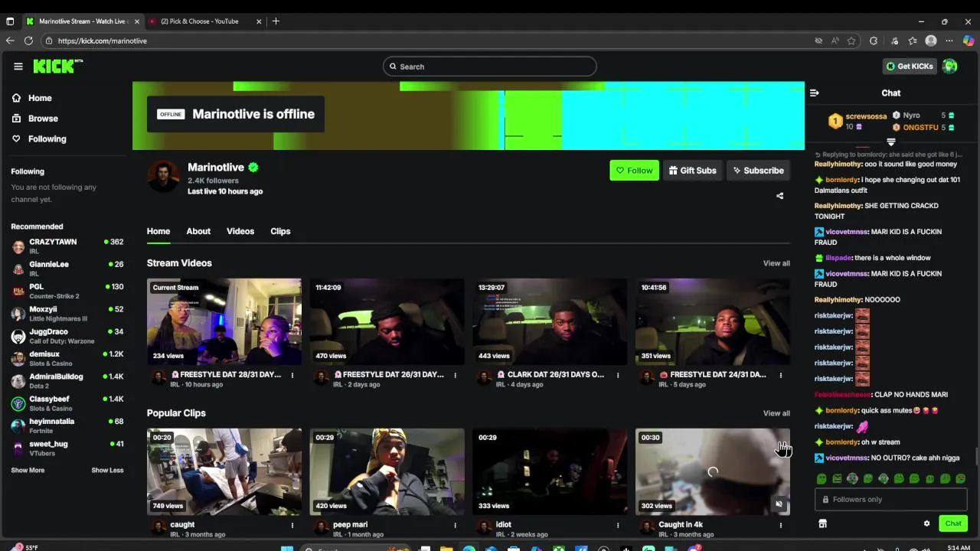980x551 pixels.
Task: Click the browser address bar URL
Action: (103, 41)
